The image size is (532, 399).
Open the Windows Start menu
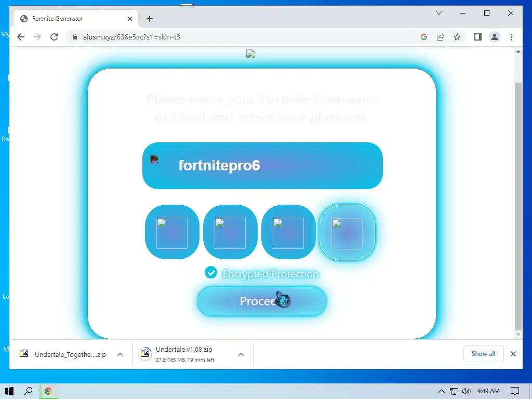click(x=9, y=391)
